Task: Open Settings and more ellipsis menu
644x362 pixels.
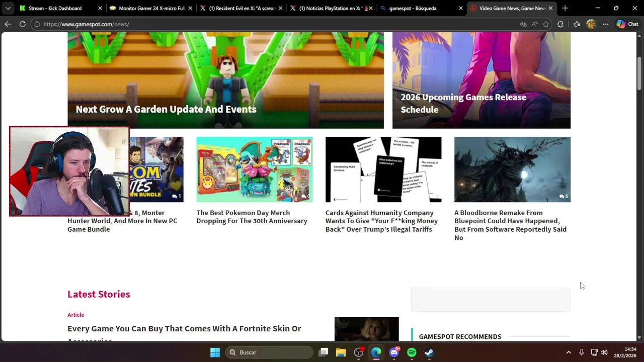Action: coord(606,24)
